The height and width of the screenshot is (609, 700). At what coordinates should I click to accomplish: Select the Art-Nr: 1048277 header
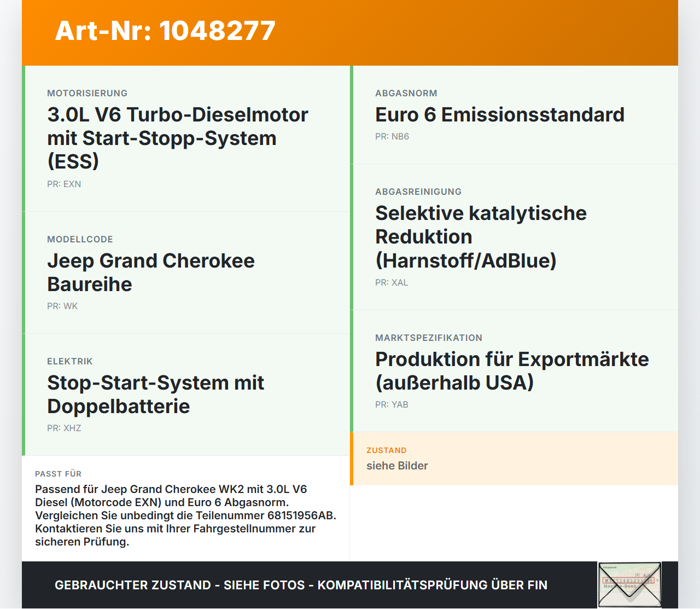[165, 31]
